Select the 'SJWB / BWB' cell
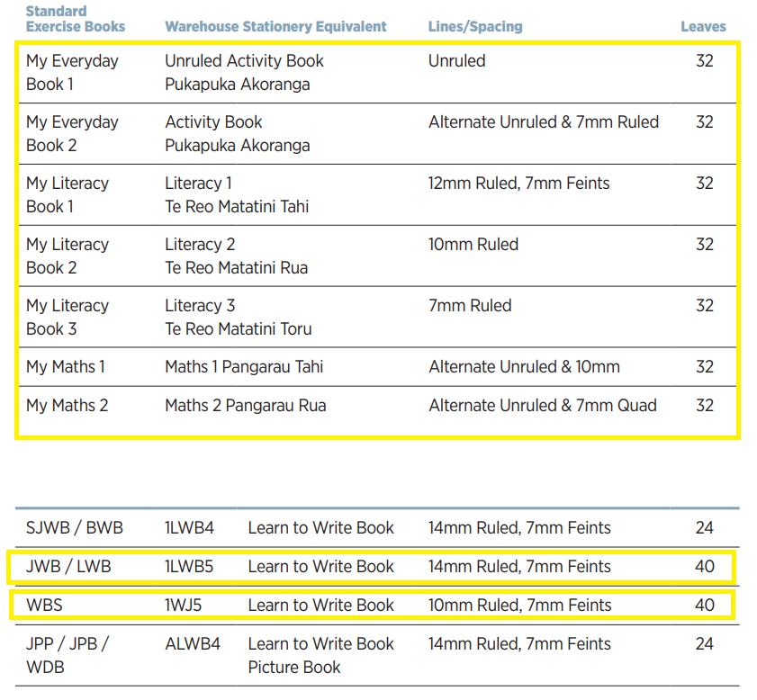 (x=75, y=528)
